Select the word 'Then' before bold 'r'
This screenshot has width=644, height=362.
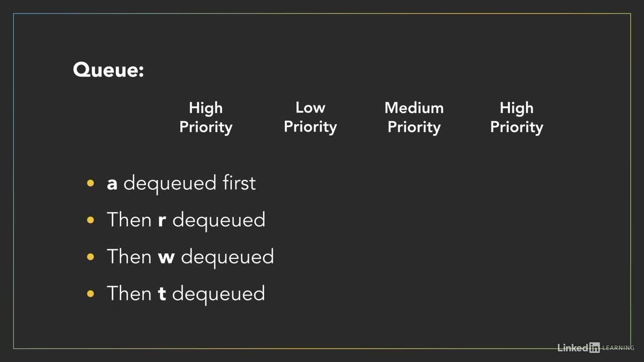pyautogui.click(x=129, y=220)
